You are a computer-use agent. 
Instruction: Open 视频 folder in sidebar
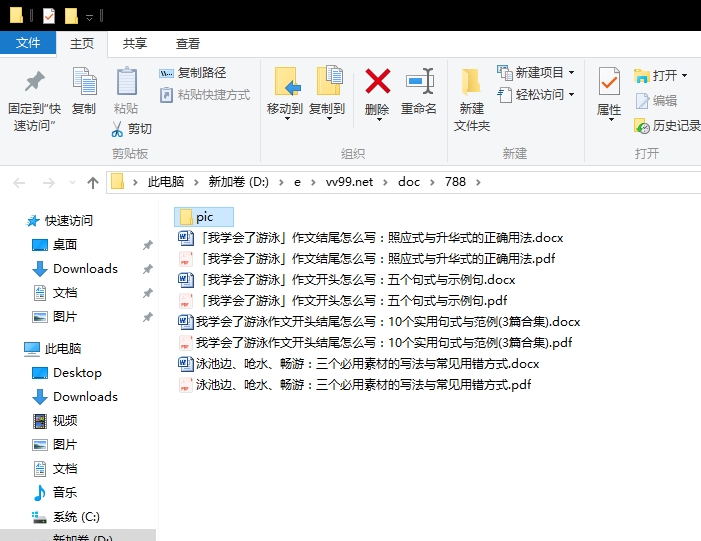[x=55, y=421]
